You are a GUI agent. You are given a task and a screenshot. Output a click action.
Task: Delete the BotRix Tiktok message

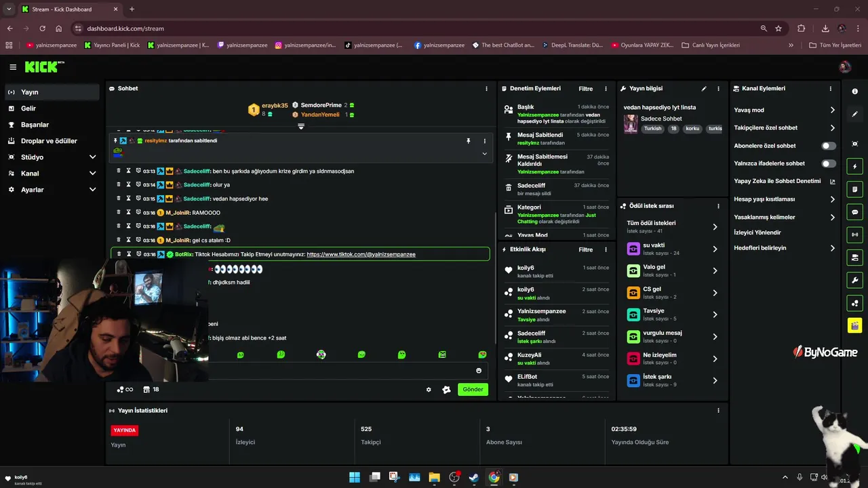[119, 254]
